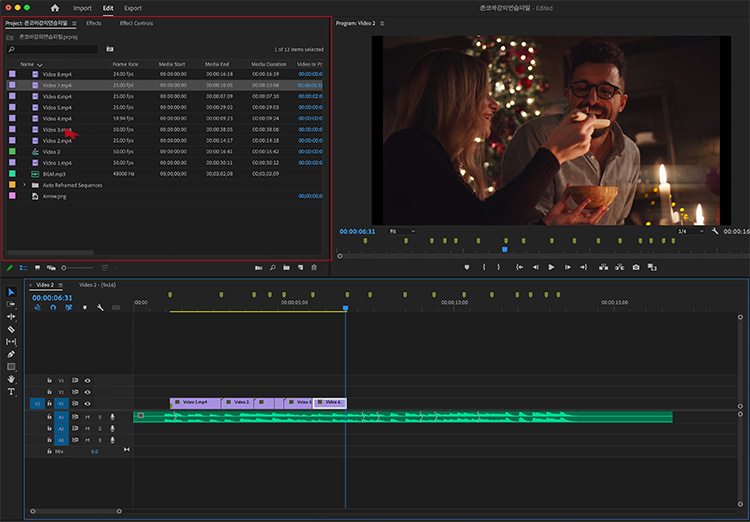Image resolution: width=750 pixels, height=522 pixels.
Task: Pick the Razor tool
Action: point(11,329)
